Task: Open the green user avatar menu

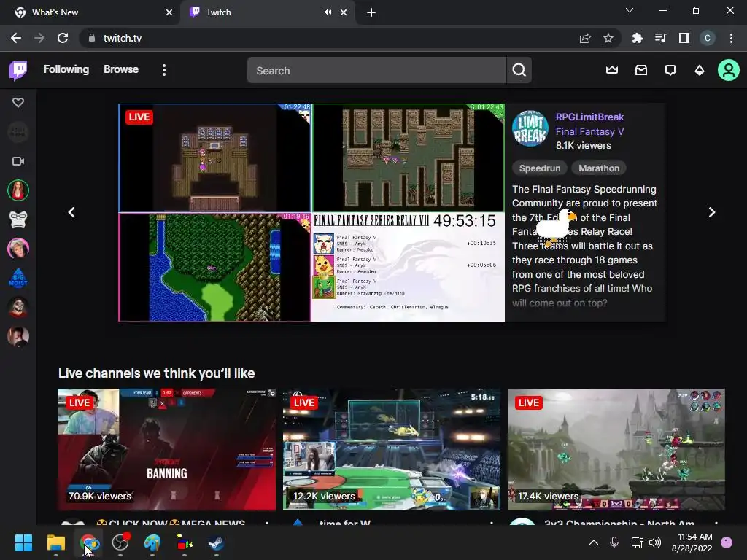Action: point(728,71)
